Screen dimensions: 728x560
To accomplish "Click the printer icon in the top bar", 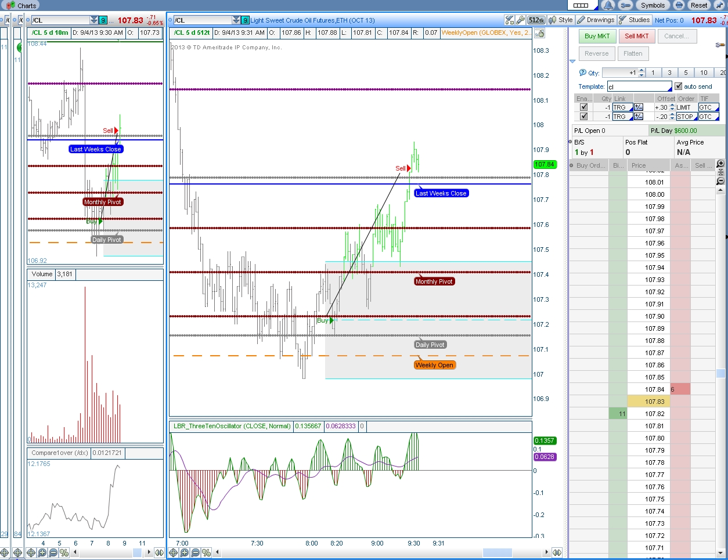I will (679, 5).
